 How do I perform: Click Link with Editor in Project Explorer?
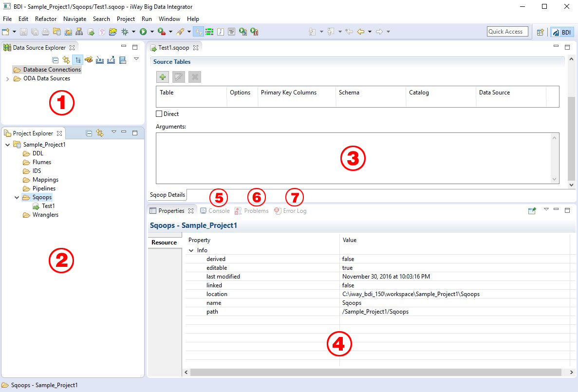point(100,133)
